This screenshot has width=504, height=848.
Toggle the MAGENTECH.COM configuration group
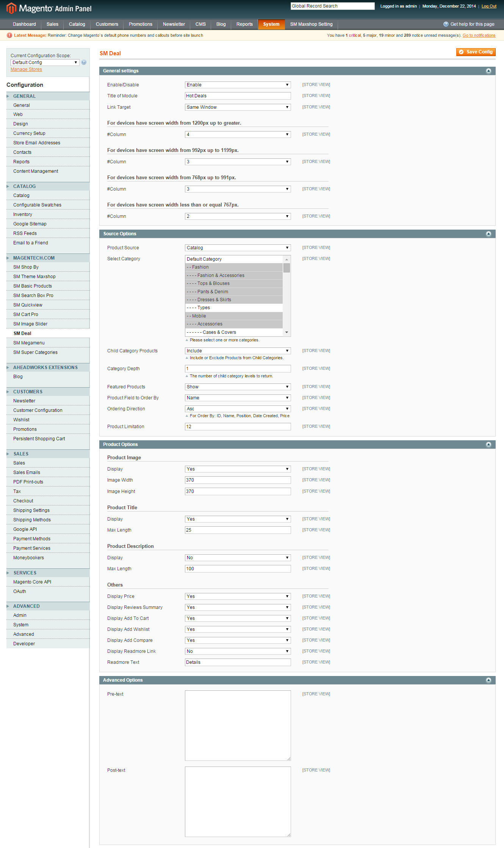click(x=48, y=258)
